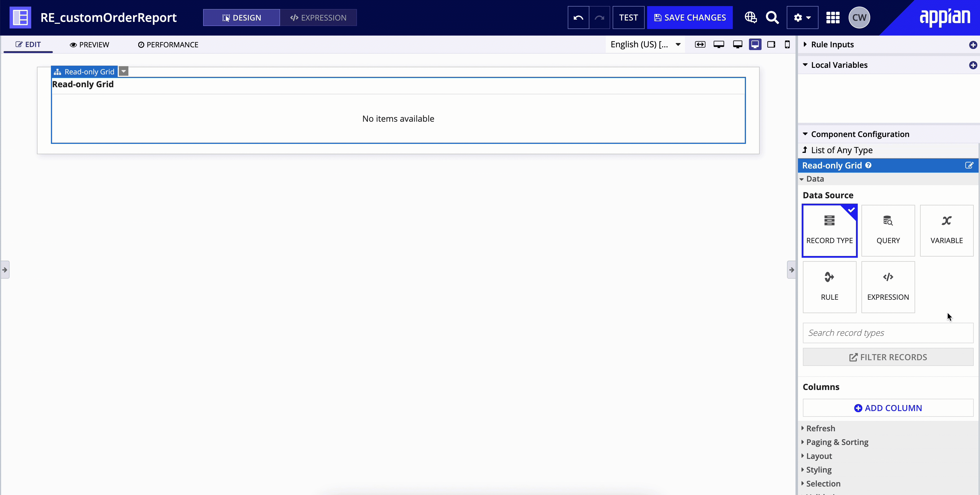980x495 pixels.
Task: Switch to the DESIGN editor mode
Action: tap(241, 17)
